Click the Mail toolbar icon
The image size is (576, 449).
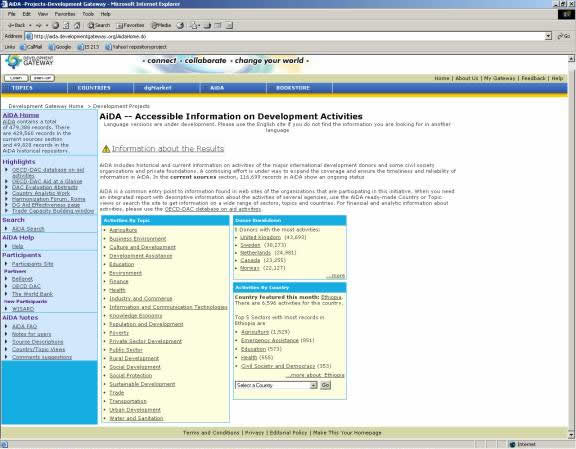[x=195, y=25]
